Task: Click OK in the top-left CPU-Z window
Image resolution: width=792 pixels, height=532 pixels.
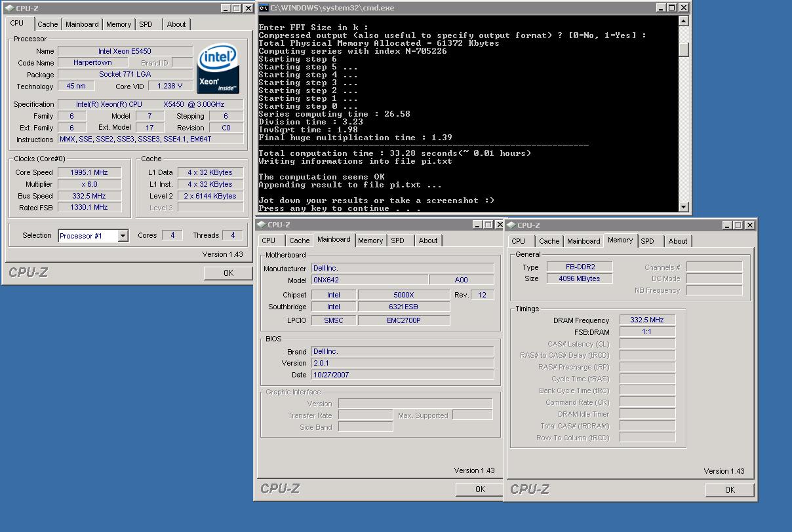Action: [x=228, y=273]
